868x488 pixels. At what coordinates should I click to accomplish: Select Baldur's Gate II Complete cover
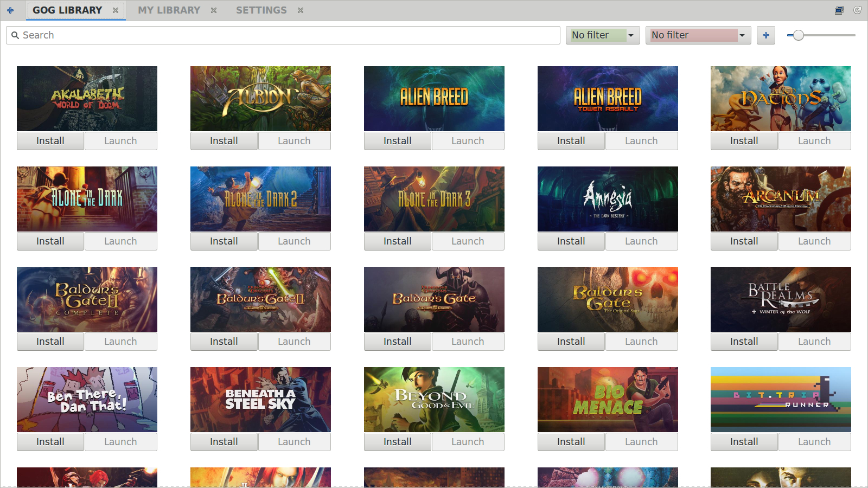pos(87,299)
